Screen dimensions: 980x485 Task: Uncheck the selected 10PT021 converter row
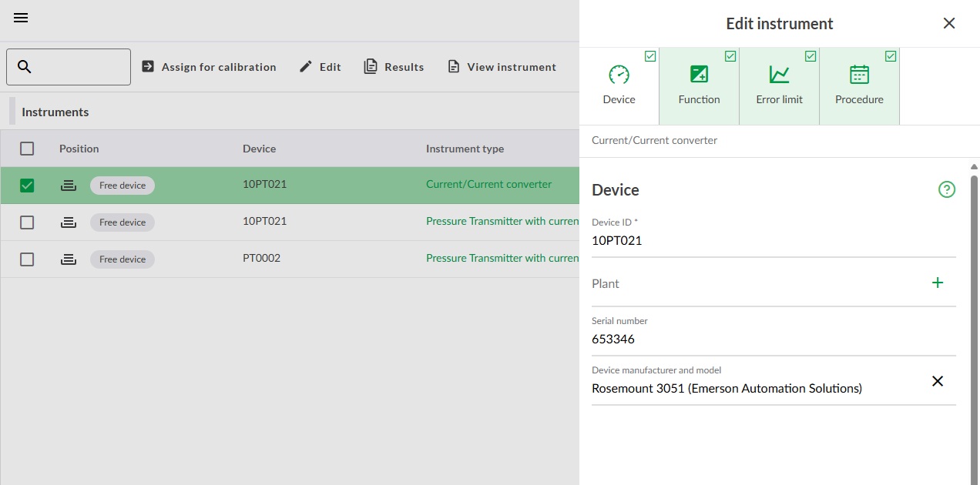27,186
